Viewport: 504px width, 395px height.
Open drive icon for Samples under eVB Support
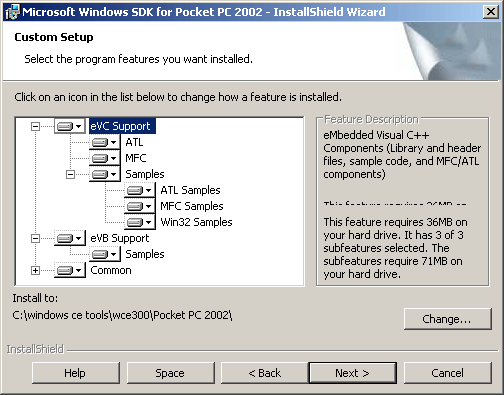tap(104, 254)
